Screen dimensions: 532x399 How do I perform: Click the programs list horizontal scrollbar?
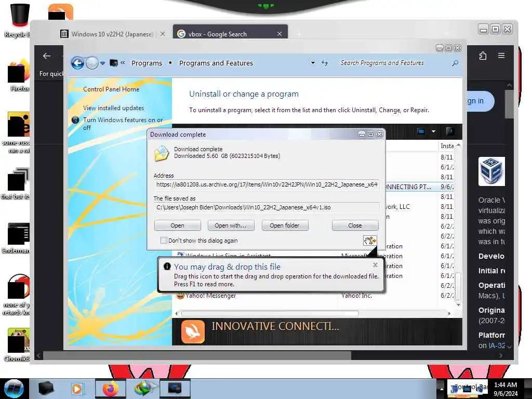point(270,313)
